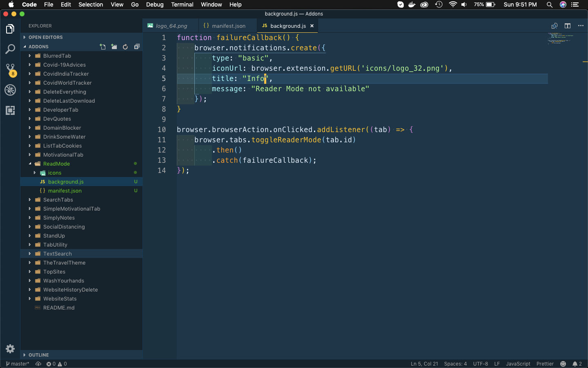Open the Terminal menu
Screen dimensions: 588x368
(182, 4)
